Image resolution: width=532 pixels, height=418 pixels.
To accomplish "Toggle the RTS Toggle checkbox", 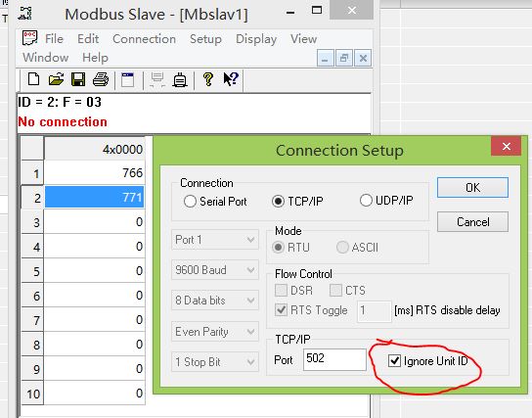I will (x=281, y=309).
